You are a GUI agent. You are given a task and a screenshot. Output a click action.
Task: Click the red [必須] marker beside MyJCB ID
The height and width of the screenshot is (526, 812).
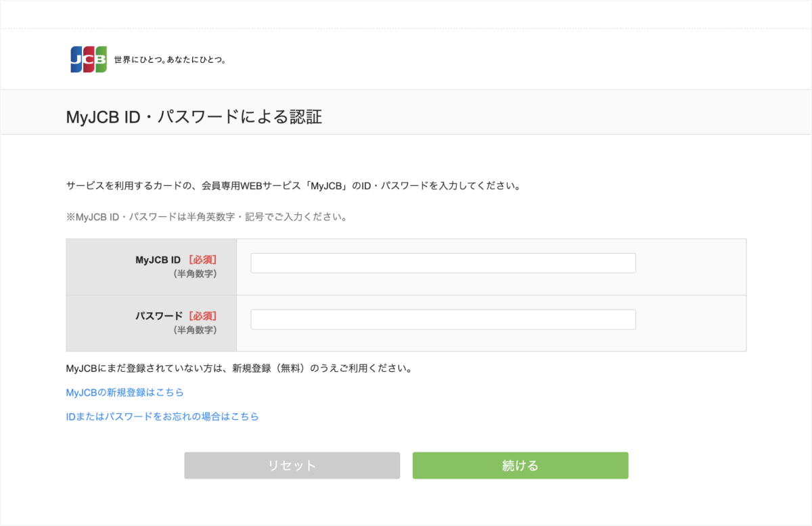pos(202,260)
